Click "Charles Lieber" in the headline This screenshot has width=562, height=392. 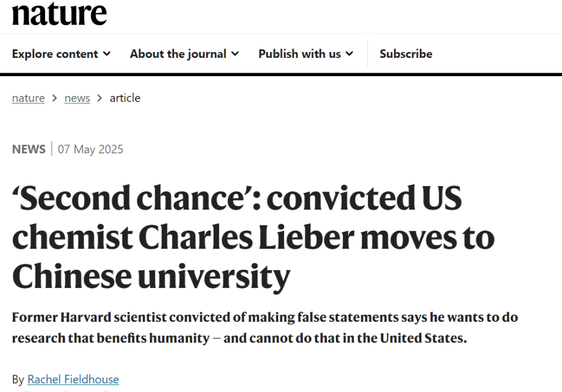[246, 237]
